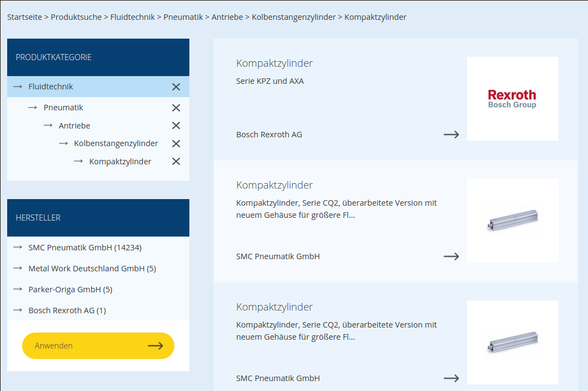The image size is (588, 391).
Task: Select Kolbenstangenzylinder in category tree
Action: pos(116,143)
